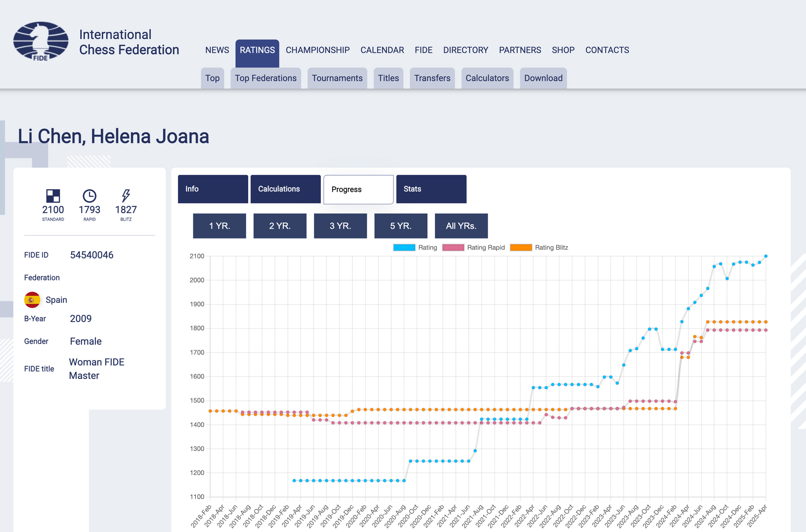Toggle the Rating Rapid legend series
Viewport: 806px width, 532px height.
pos(453,248)
